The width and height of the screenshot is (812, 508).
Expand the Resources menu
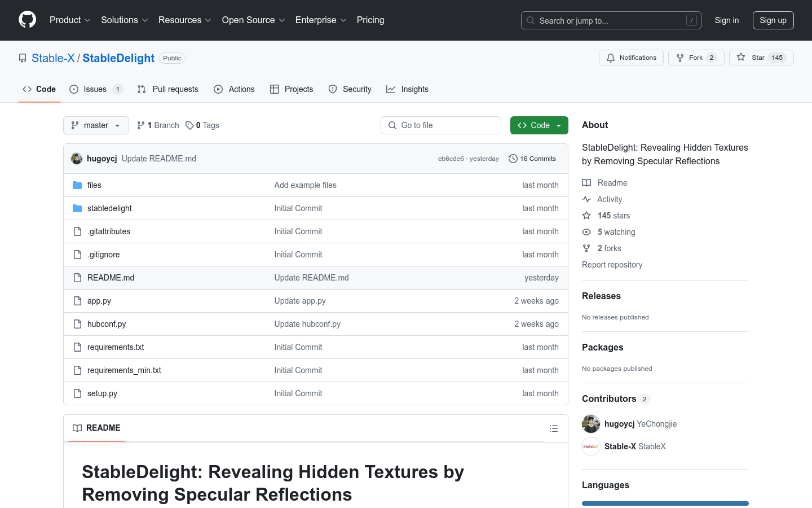pos(185,20)
